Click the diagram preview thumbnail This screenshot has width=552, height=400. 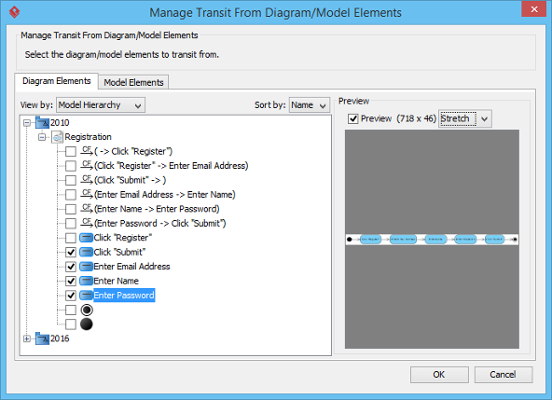click(x=432, y=239)
